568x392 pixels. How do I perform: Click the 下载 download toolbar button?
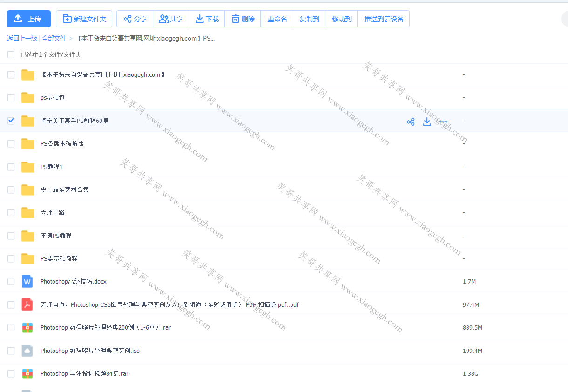coord(207,19)
